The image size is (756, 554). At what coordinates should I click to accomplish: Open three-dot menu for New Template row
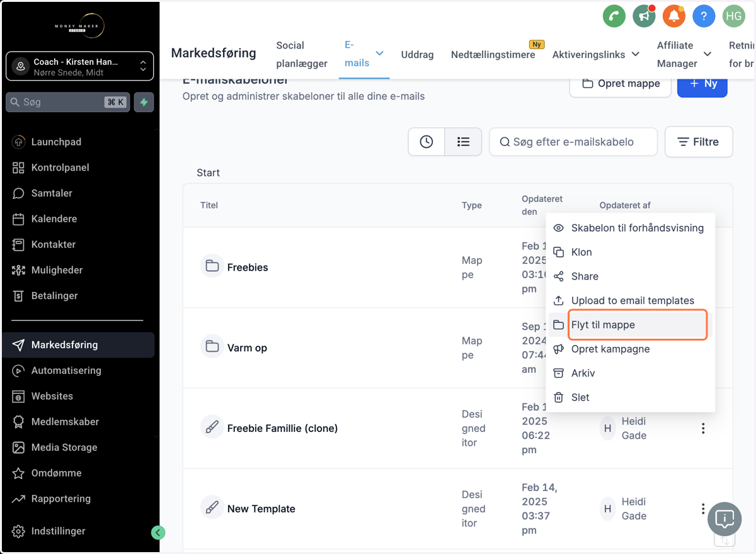tap(703, 509)
